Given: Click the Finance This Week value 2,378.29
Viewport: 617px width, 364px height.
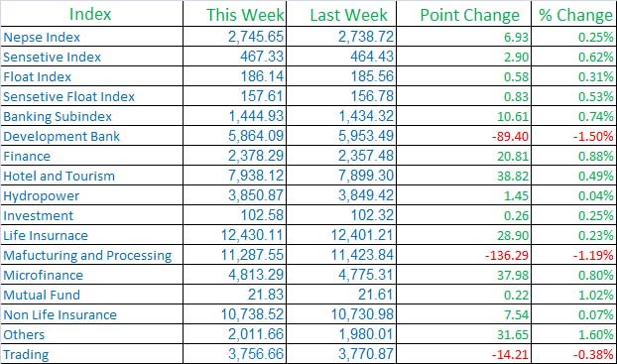Looking at the screenshot, I should pos(256,156).
